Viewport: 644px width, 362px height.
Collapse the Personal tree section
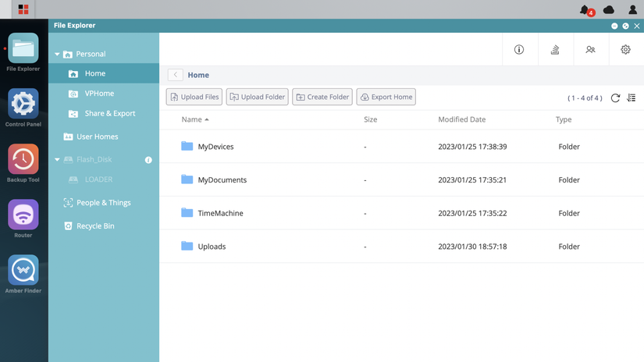tap(57, 54)
